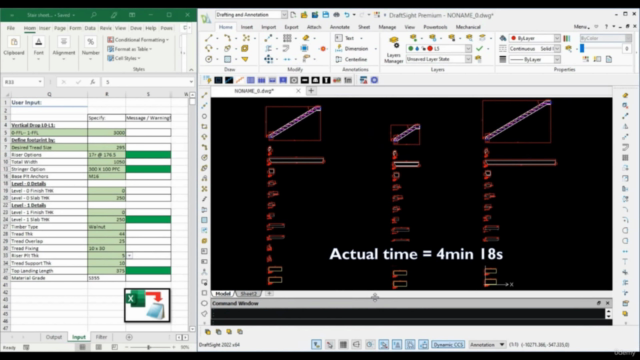Open the Excel Number format group
The height and width of the screenshot is (360, 640).
click(91, 48)
